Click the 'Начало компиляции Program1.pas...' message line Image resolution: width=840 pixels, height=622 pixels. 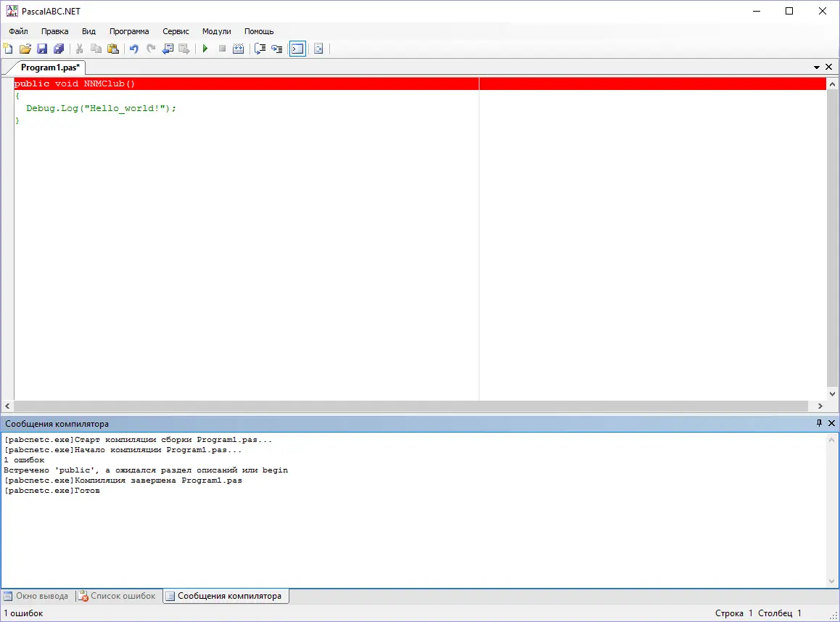coord(123,450)
